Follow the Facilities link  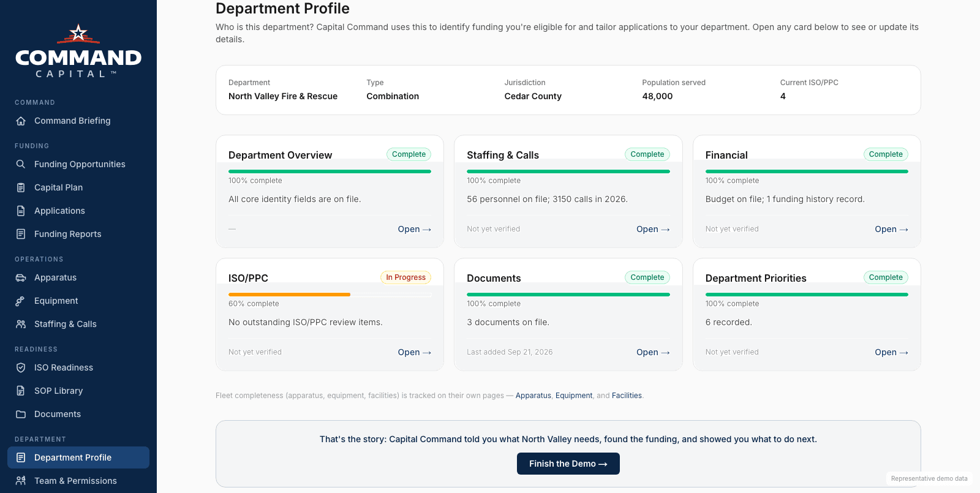coord(627,396)
